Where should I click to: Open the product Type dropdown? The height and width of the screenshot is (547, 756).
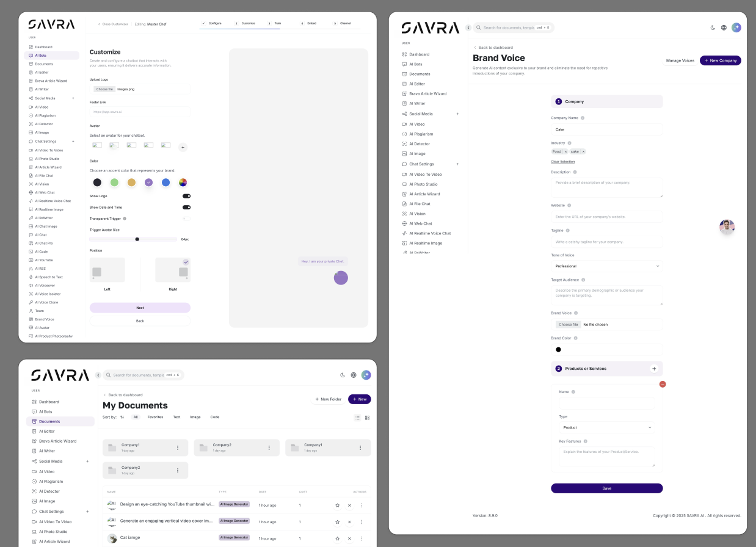(x=606, y=427)
